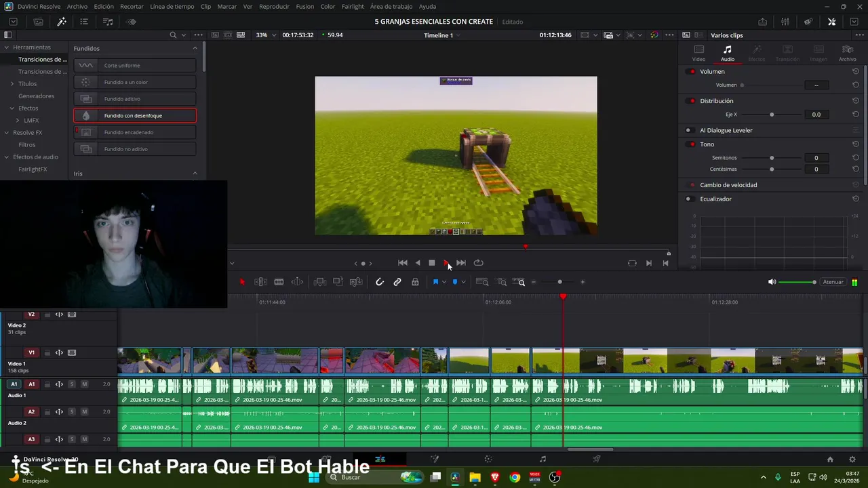Mute playback with the speaker icon
This screenshot has height=488, width=868.
tap(772, 282)
